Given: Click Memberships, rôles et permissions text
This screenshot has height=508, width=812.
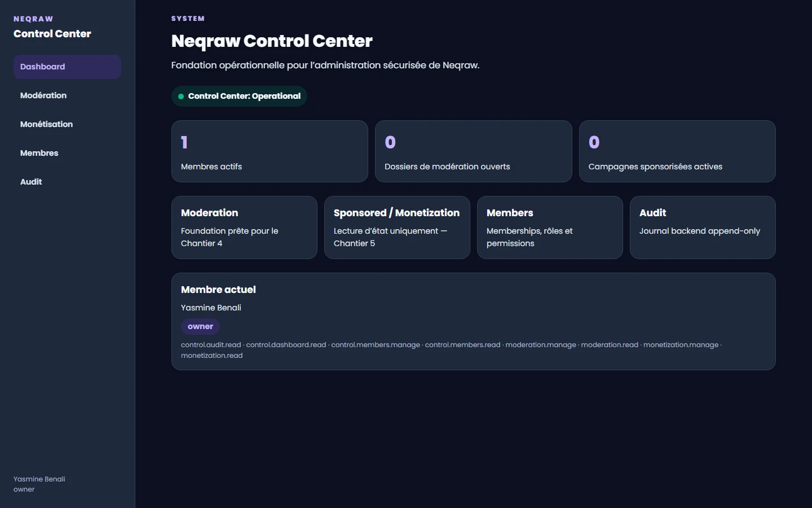Looking at the screenshot, I should click(529, 237).
